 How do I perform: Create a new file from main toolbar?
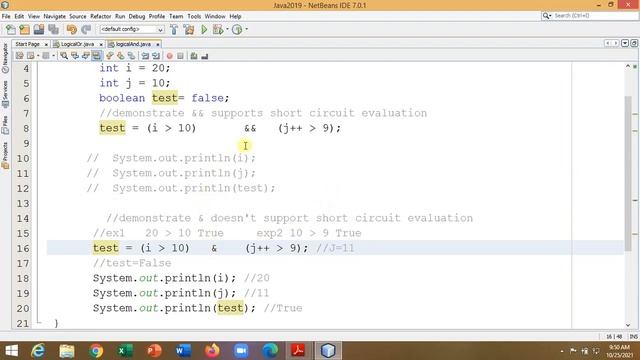coord(11,29)
